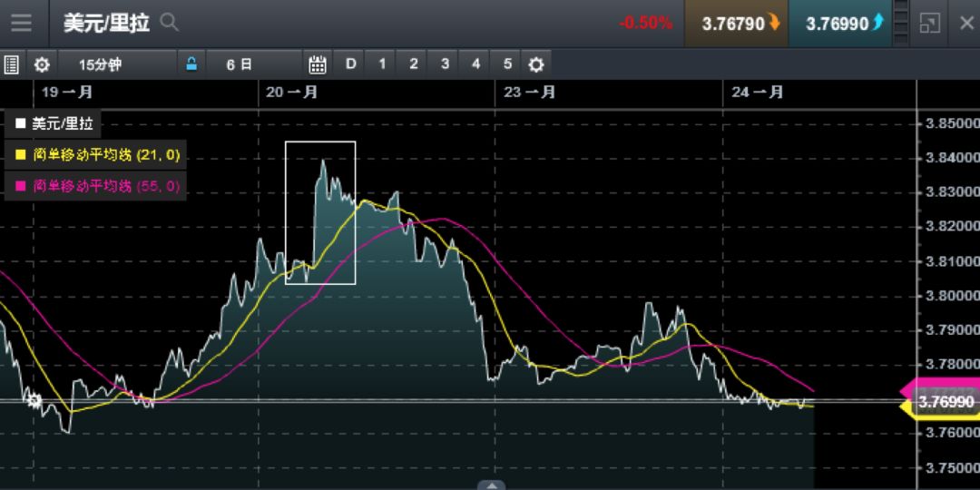This screenshot has width=980, height=490.
Task: Click the 3.75000 price axis label
Action: tap(952, 467)
